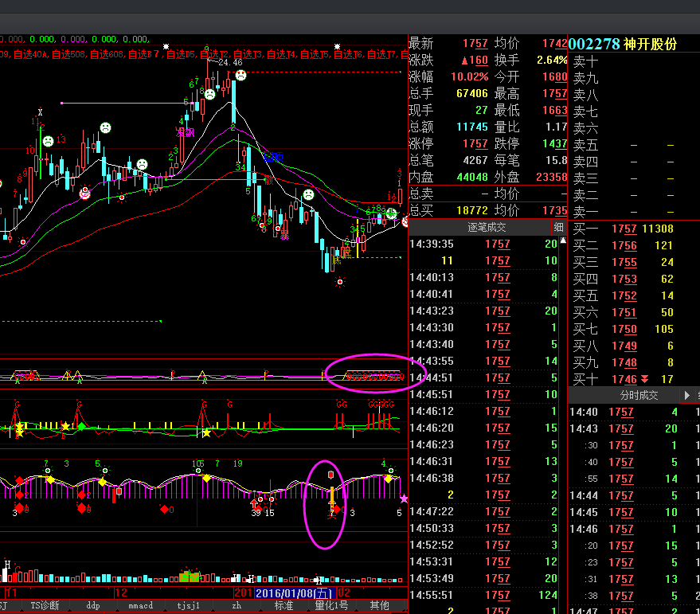
Task: Click stock title 002278 神开股份
Action: tap(622, 44)
